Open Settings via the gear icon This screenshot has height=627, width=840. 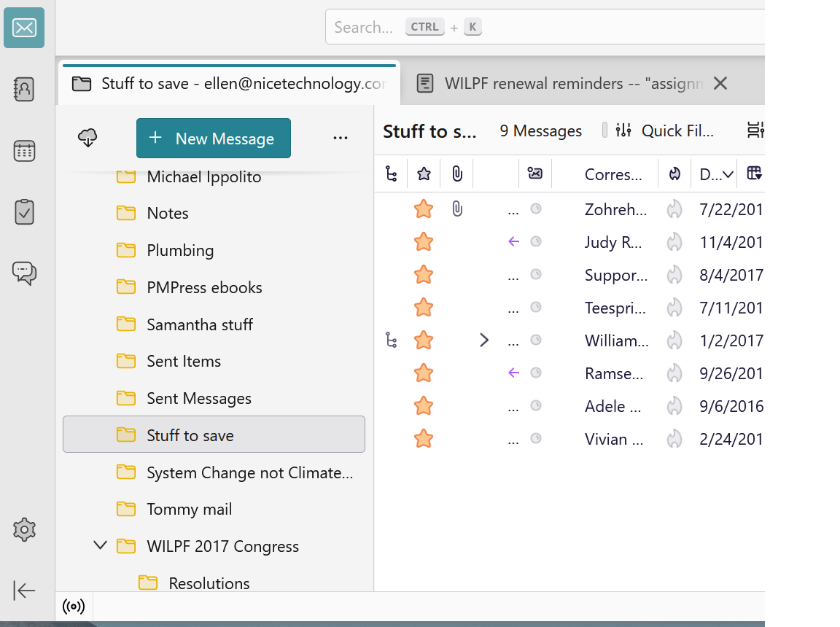click(24, 530)
